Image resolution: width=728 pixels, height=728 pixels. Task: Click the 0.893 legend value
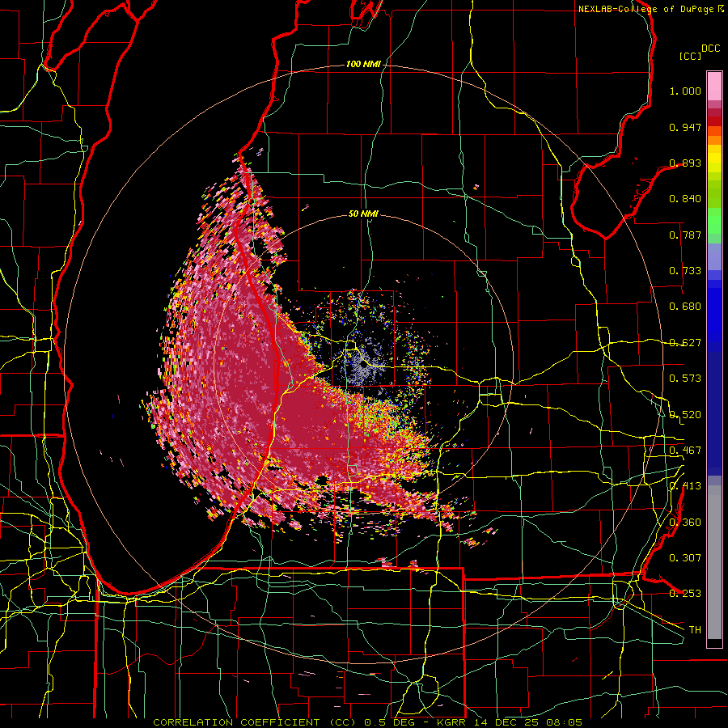(x=685, y=163)
